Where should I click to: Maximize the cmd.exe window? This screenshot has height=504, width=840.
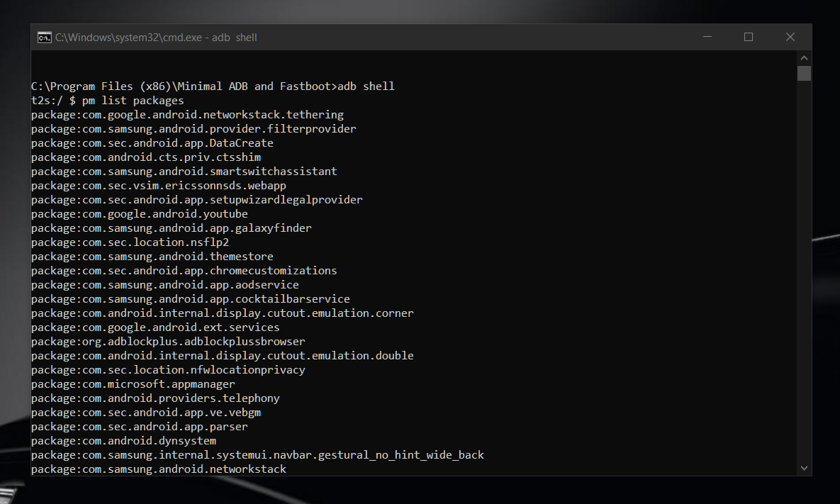749,38
